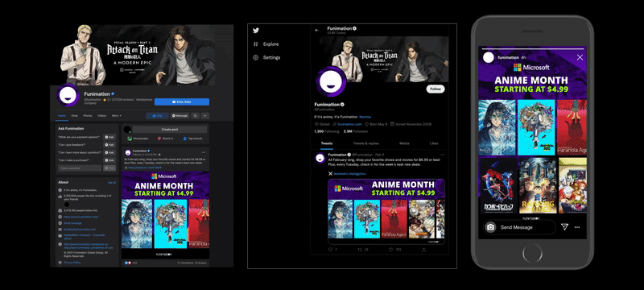The width and height of the screenshot is (644, 290).
Task: Click the Send Message field in Instagram story
Action: 519,227
